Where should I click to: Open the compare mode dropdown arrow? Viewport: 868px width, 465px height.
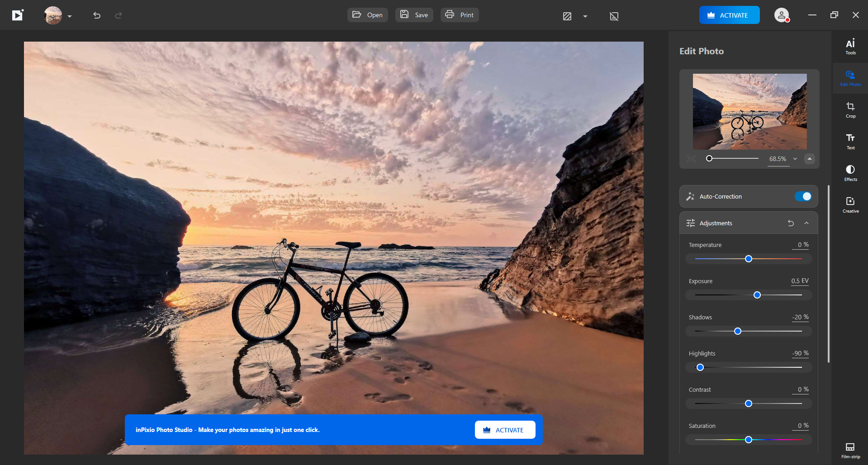tap(585, 16)
